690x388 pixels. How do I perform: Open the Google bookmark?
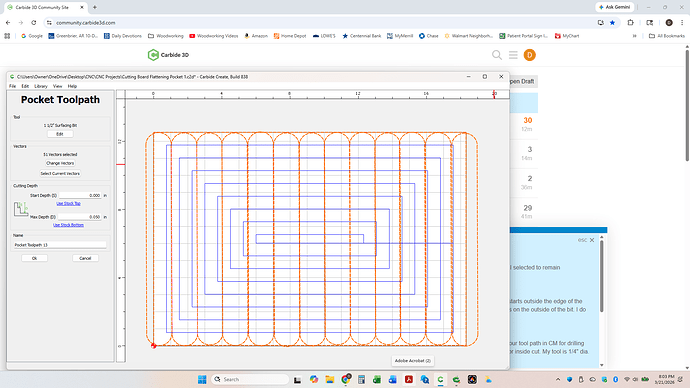[x=32, y=36]
